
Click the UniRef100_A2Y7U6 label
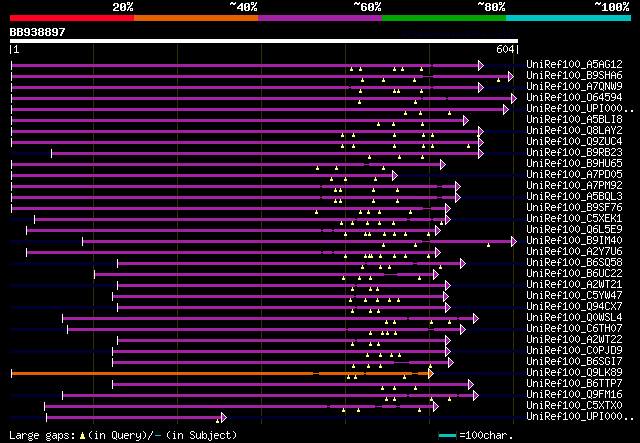tap(574, 252)
